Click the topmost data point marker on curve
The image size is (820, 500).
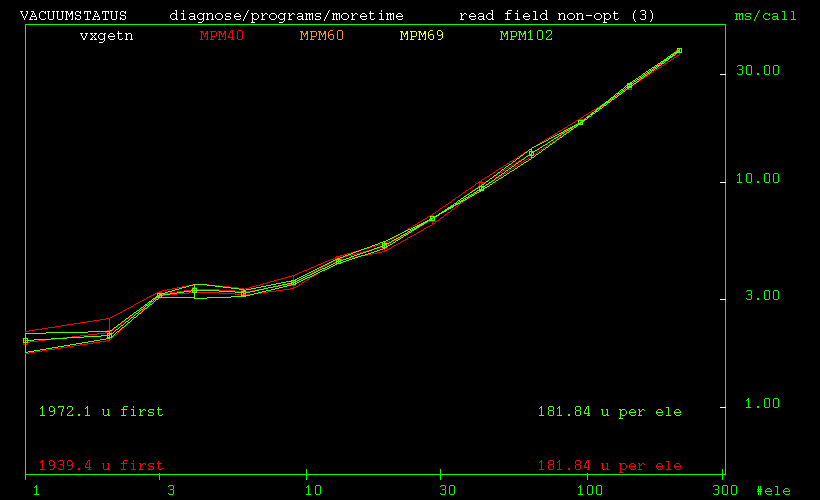click(x=679, y=51)
